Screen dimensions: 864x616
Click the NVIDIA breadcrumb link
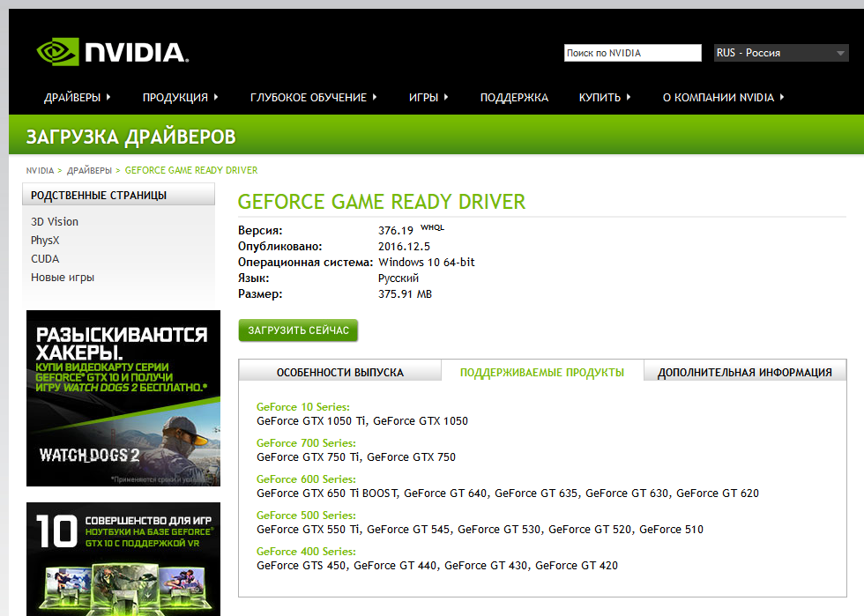tap(41, 170)
